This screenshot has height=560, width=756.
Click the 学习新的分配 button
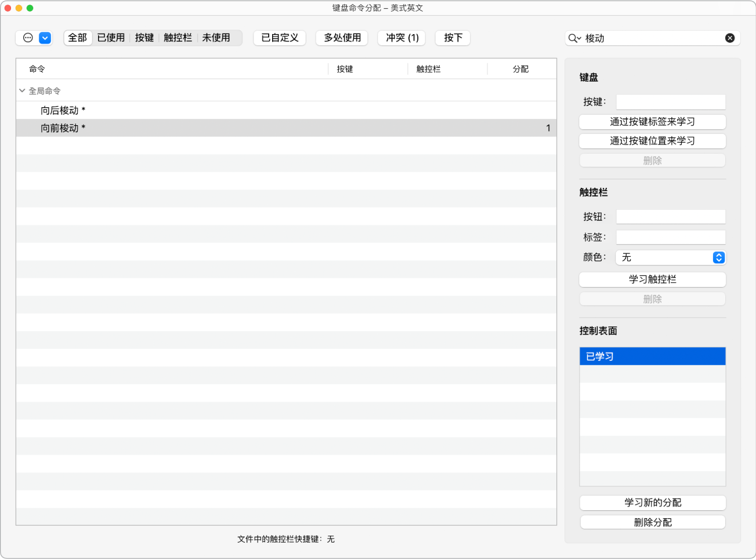click(x=652, y=503)
